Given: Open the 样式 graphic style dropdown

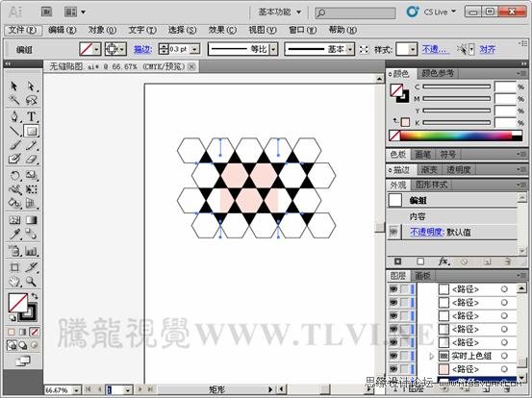Looking at the screenshot, I should 413,49.
